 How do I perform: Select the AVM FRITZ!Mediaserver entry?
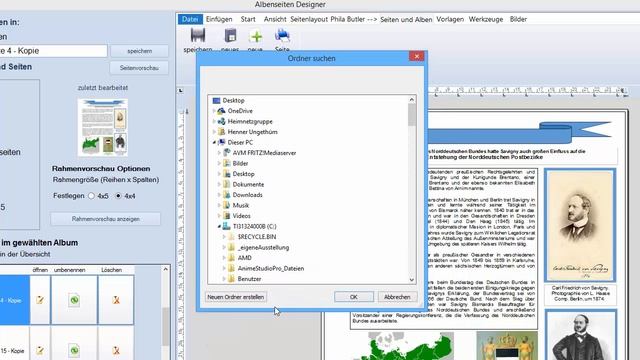(x=264, y=153)
